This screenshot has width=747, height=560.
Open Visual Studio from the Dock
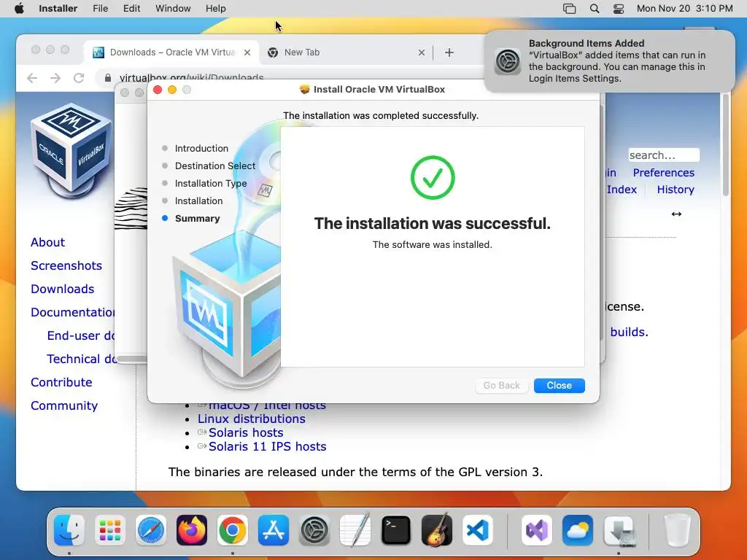(x=537, y=530)
